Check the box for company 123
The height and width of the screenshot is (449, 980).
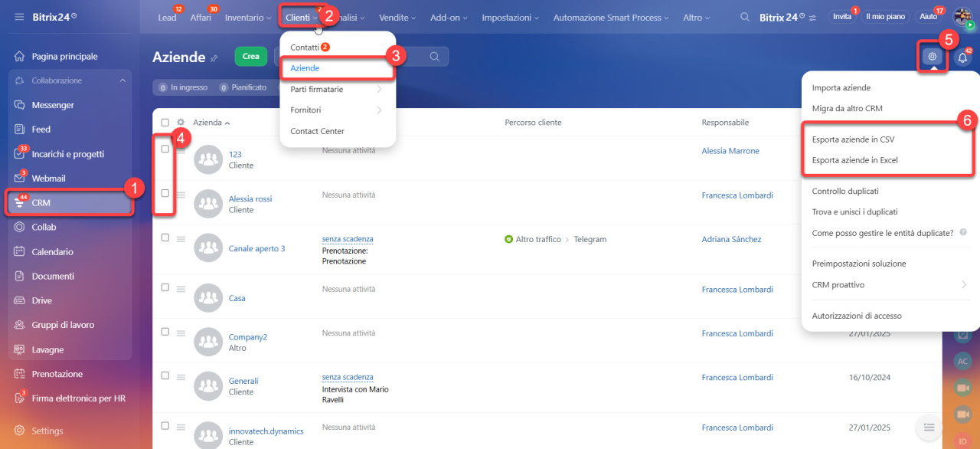click(x=165, y=149)
